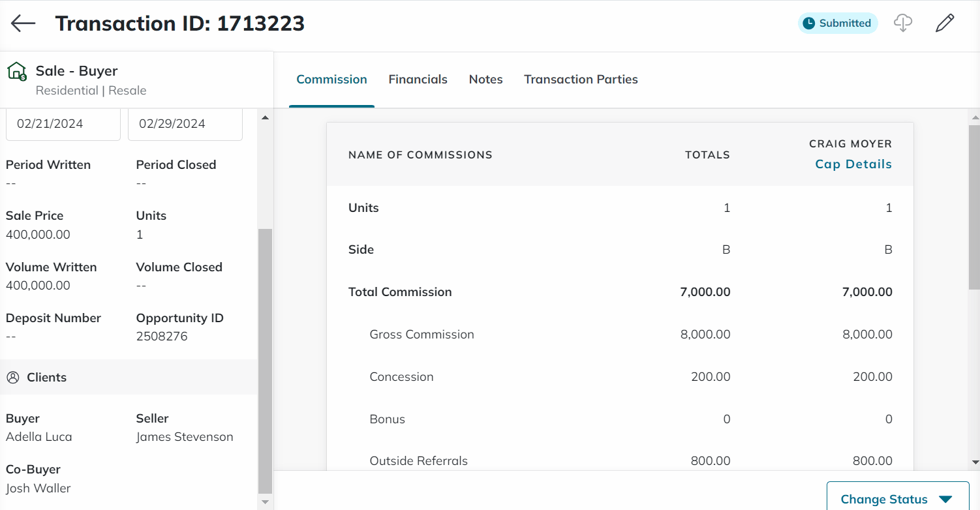Viewport: 980px width, 510px height.
Task: Select the pencil edit icon top right
Action: tap(944, 23)
